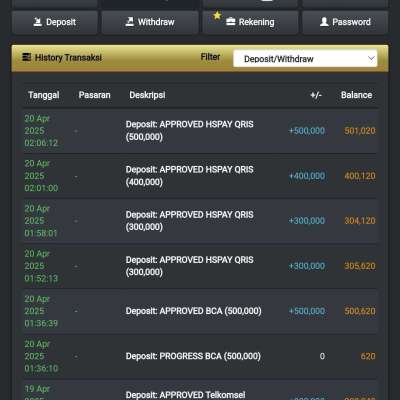This screenshot has width=400, height=400.
Task: Go to the Rekening tab
Action: click(250, 22)
